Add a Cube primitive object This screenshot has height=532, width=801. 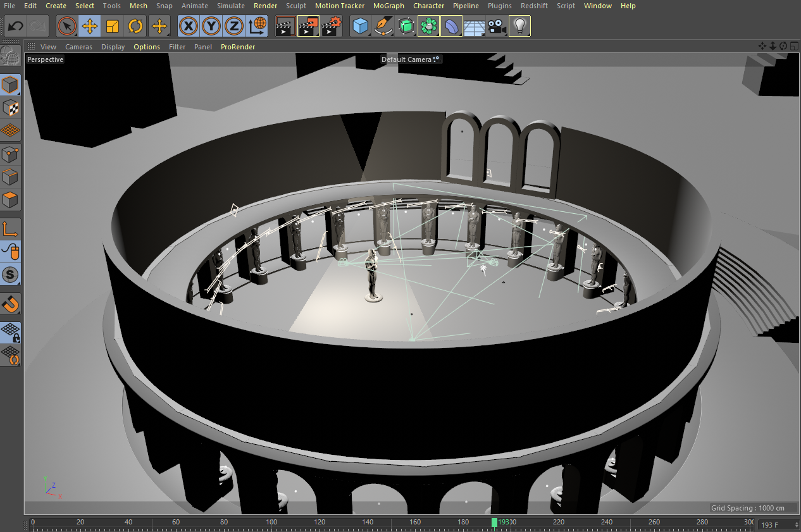(361, 26)
